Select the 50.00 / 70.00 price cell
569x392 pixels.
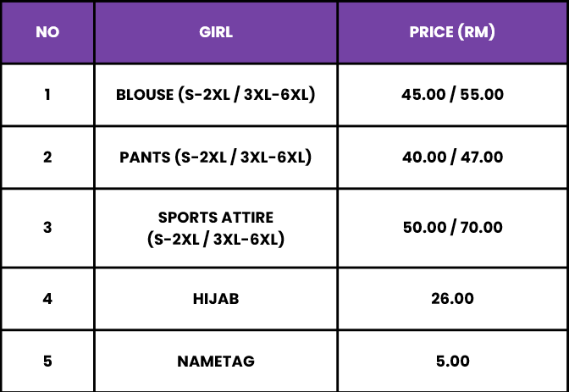(452, 228)
